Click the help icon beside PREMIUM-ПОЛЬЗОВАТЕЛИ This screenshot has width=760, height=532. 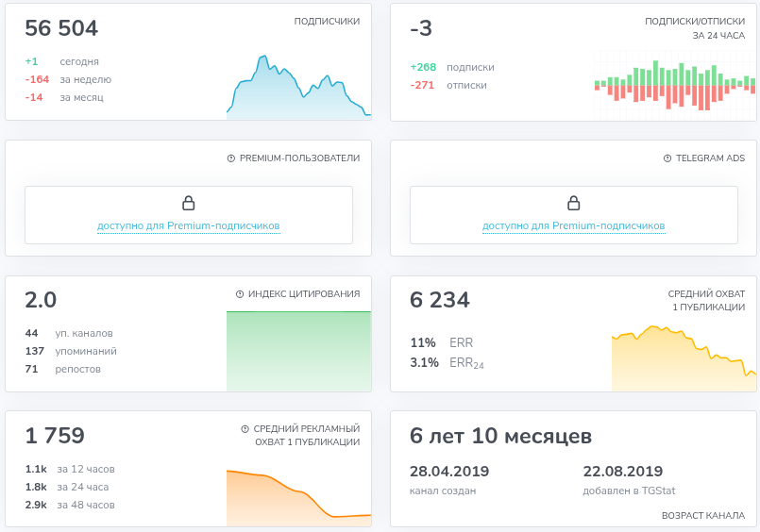[x=231, y=158]
